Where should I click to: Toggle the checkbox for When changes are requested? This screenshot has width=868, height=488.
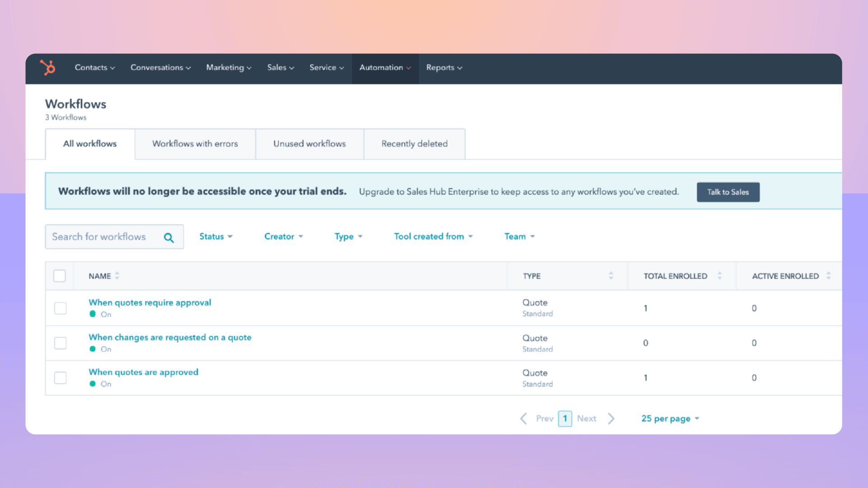point(59,343)
